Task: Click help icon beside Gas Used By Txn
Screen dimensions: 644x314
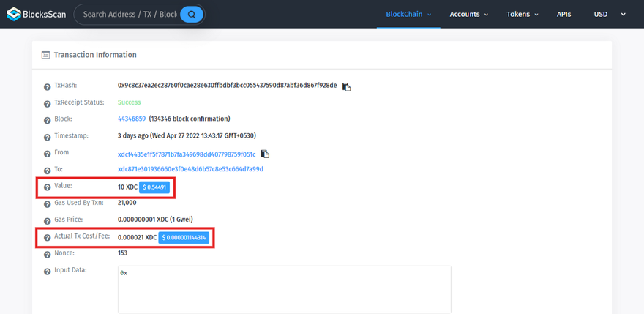Action: pos(48,203)
